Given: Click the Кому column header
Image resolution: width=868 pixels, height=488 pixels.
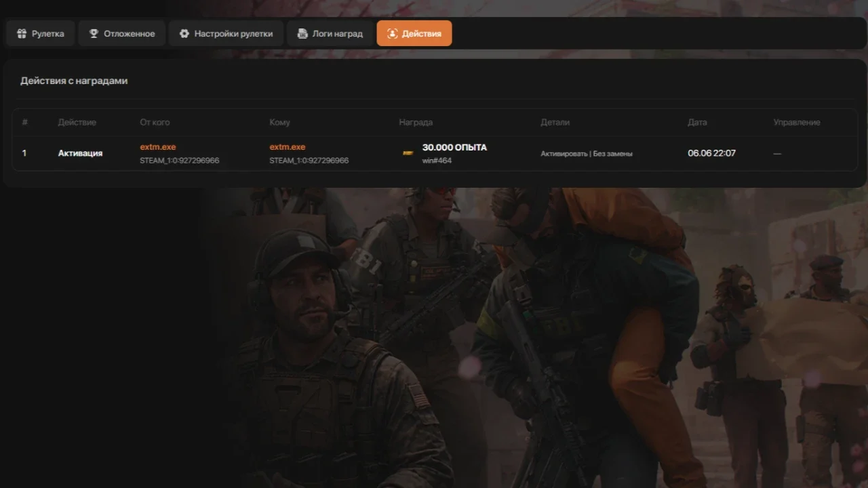Looking at the screenshot, I should 279,123.
